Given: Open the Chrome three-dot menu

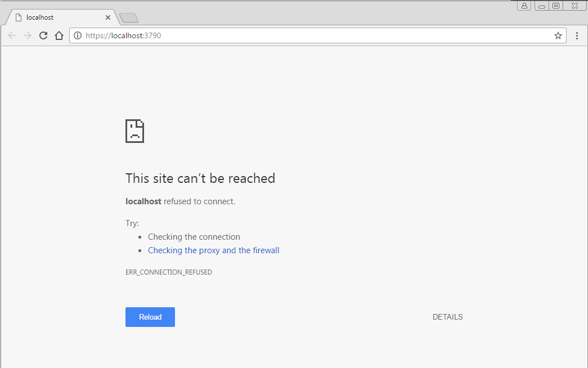Looking at the screenshot, I should pyautogui.click(x=577, y=35).
